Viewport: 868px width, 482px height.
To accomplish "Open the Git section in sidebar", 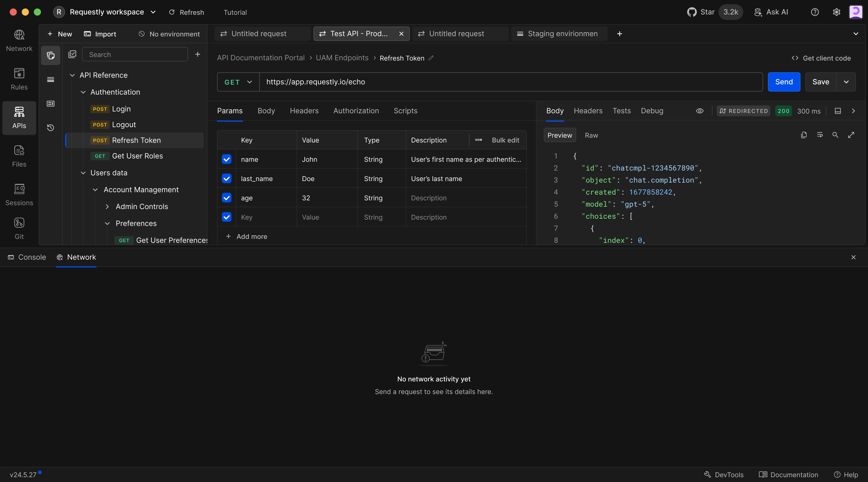I will tap(19, 229).
